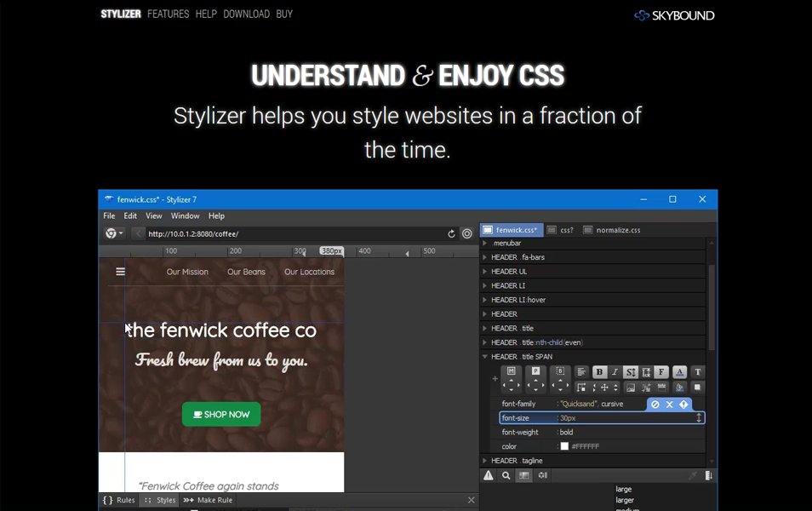Viewport: 812px width, 511px height.
Task: Click the back arrow beside the URL
Action: click(138, 233)
